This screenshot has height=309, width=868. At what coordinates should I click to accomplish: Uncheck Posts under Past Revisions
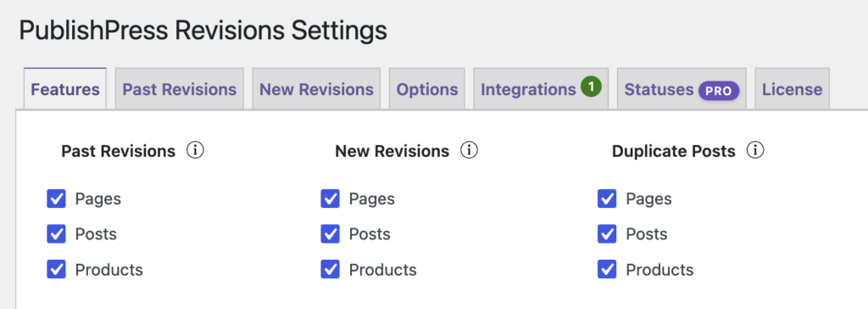(57, 234)
